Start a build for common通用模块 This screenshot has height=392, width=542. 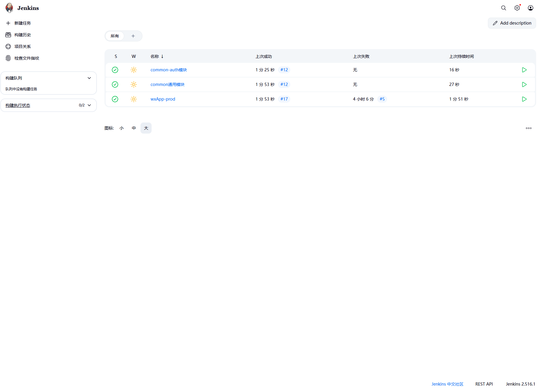pyautogui.click(x=524, y=84)
